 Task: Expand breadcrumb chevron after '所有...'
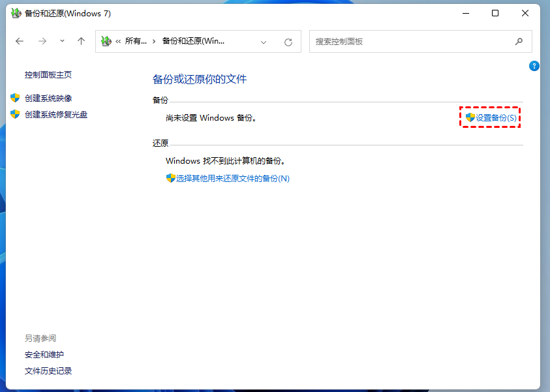[x=154, y=41]
